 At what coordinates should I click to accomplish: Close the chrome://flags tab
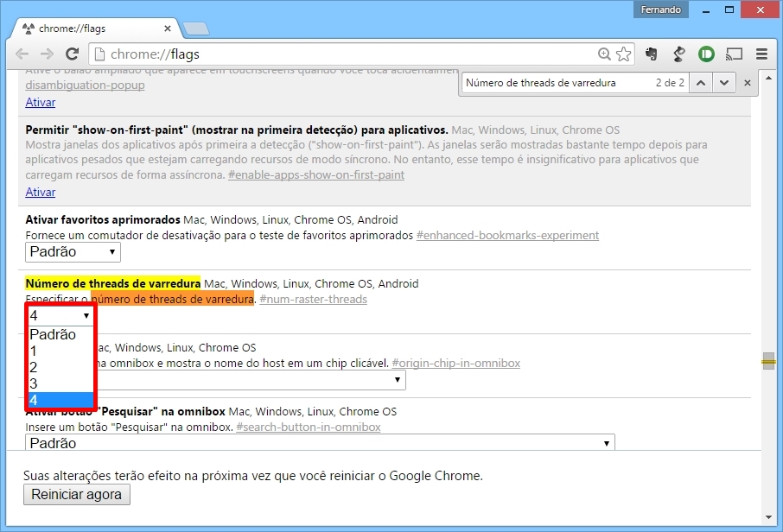(x=168, y=28)
